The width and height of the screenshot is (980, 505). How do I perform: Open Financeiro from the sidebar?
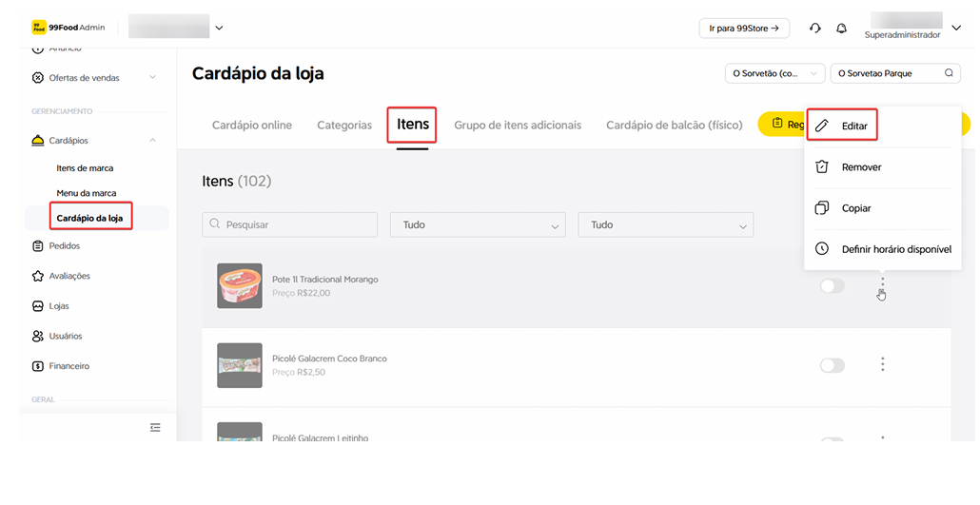click(x=69, y=366)
